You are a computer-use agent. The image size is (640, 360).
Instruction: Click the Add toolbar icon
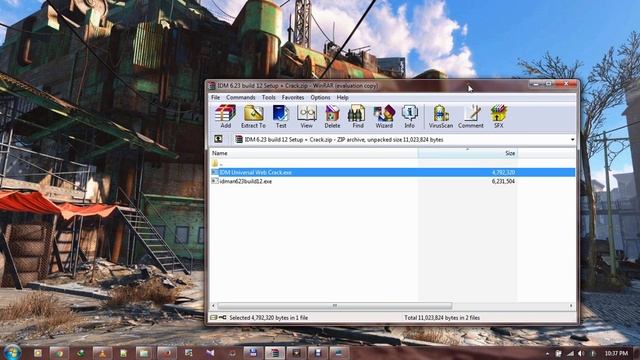tap(225, 116)
